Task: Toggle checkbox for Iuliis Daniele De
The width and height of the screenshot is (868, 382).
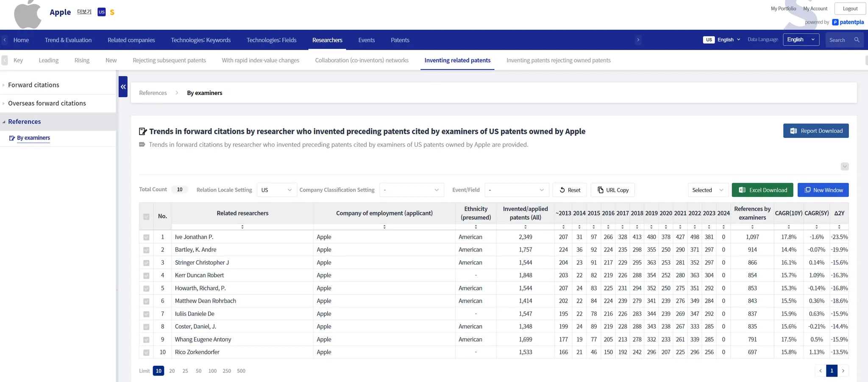Action: (146, 314)
